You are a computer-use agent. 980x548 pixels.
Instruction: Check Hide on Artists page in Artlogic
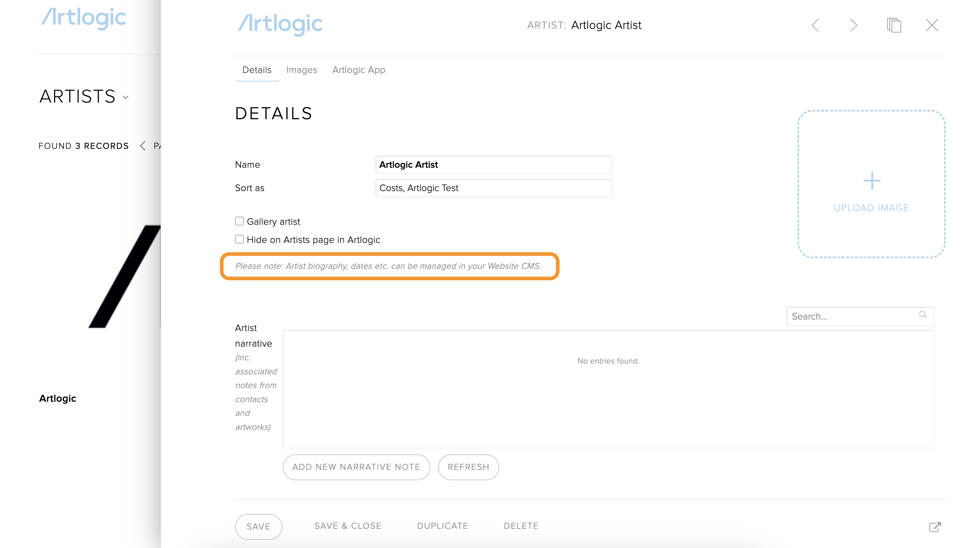pos(239,239)
